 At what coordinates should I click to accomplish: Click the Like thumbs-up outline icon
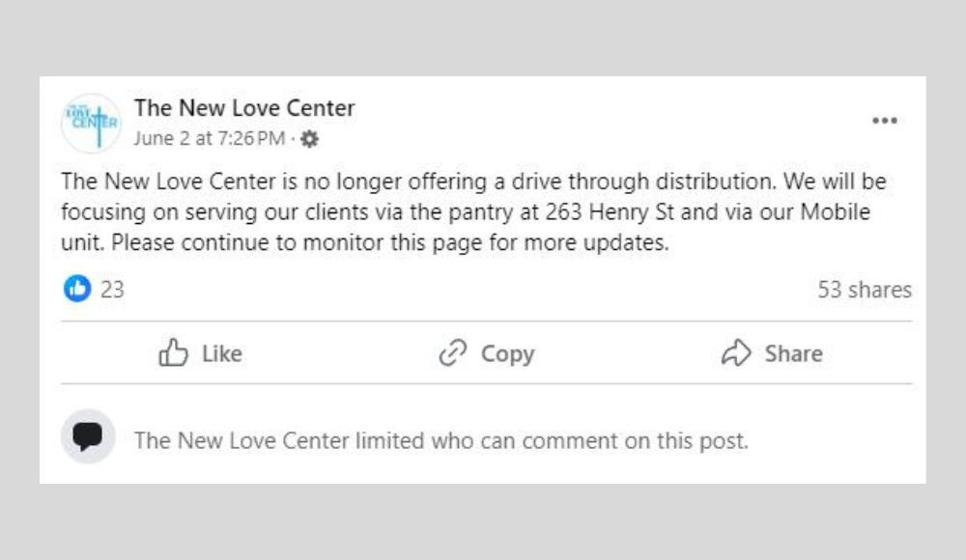pyautogui.click(x=173, y=353)
